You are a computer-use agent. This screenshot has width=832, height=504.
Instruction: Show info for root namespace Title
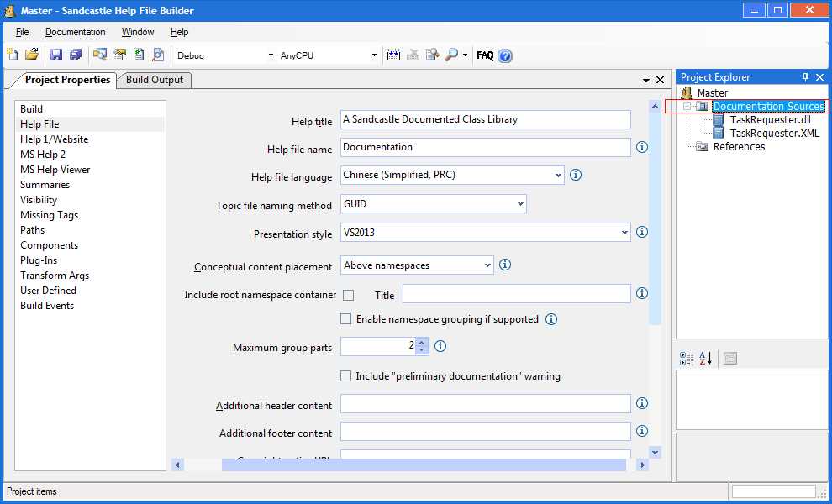coord(642,293)
